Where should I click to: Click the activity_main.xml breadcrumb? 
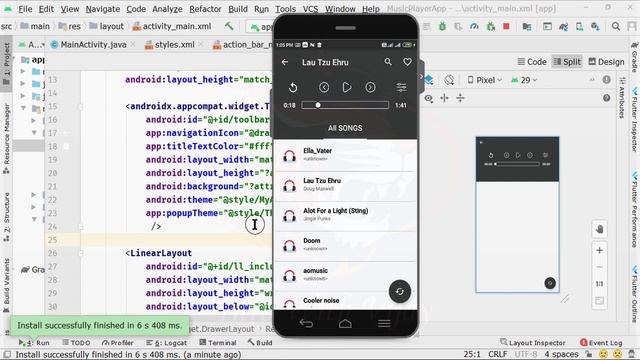click(171, 27)
